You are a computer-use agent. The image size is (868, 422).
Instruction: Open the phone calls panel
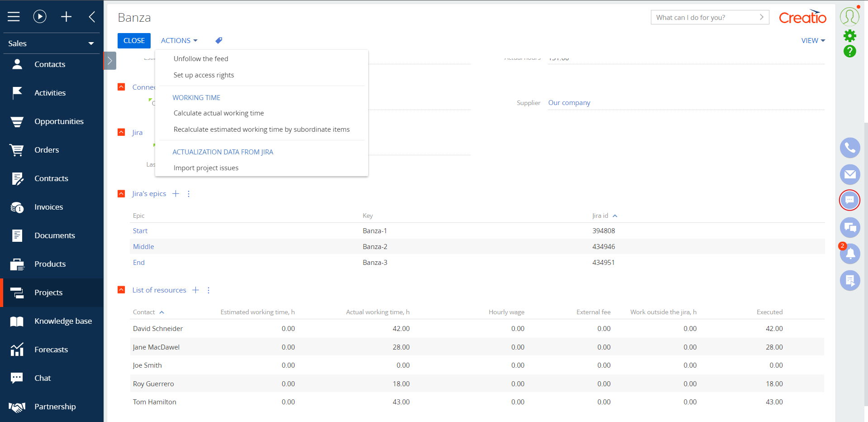(x=850, y=148)
